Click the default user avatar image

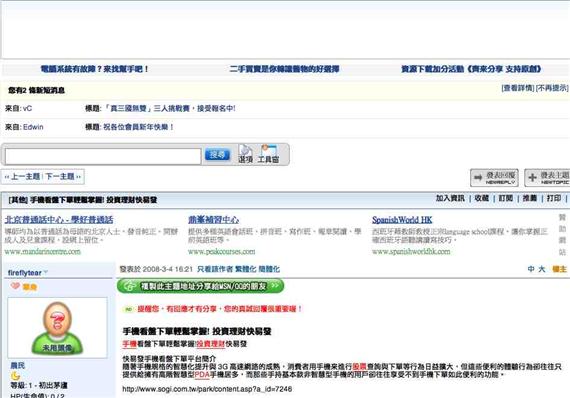click(57, 328)
